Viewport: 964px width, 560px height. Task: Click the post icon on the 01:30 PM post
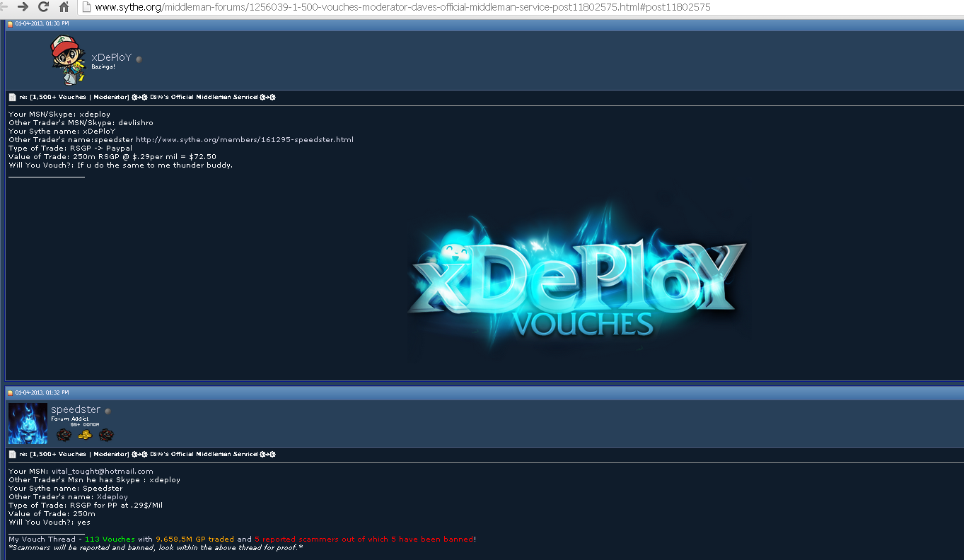pyautogui.click(x=11, y=23)
